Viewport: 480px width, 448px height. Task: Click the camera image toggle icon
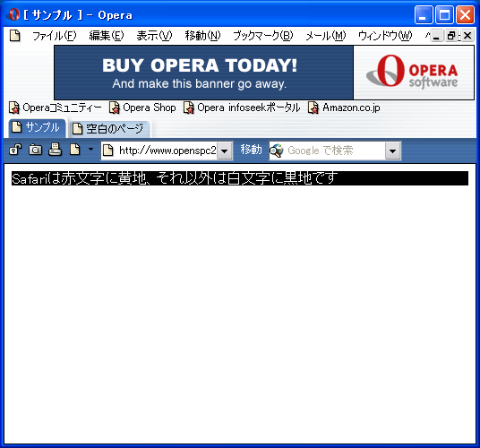click(35, 150)
